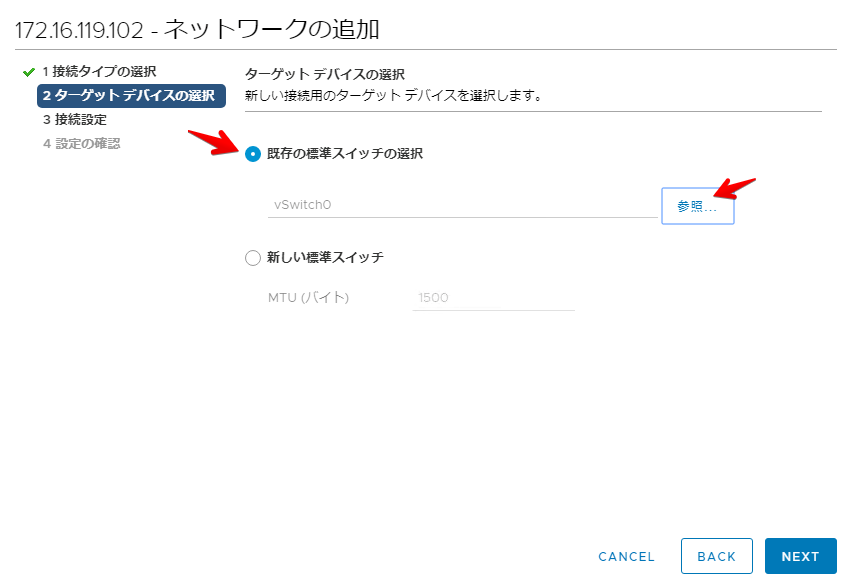Select step 2 ターゲット デバイスの選択

(131, 96)
